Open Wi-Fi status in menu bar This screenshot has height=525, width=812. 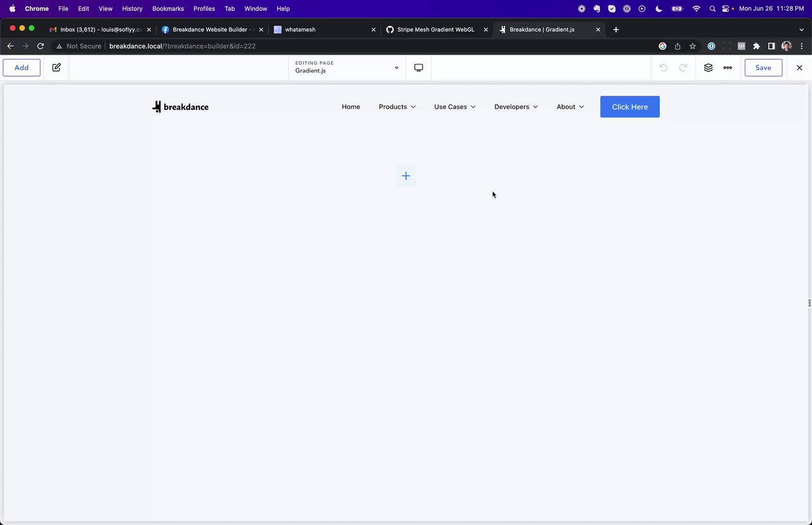(x=697, y=9)
